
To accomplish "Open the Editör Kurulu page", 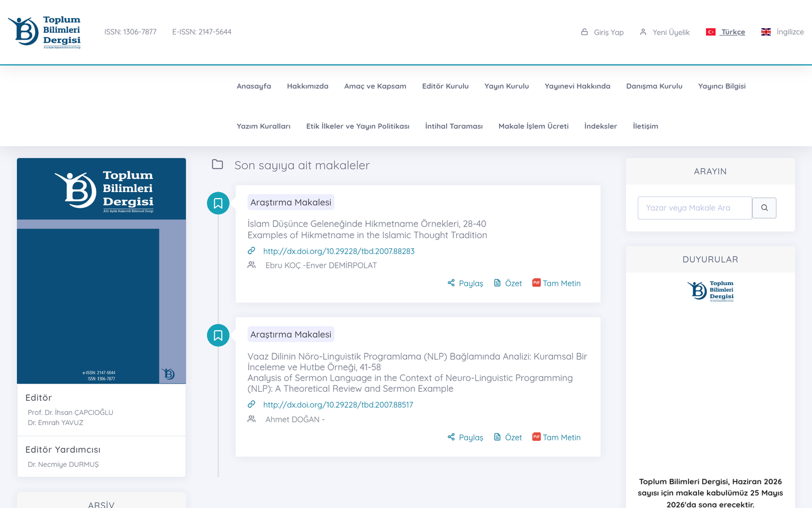I will [445, 86].
